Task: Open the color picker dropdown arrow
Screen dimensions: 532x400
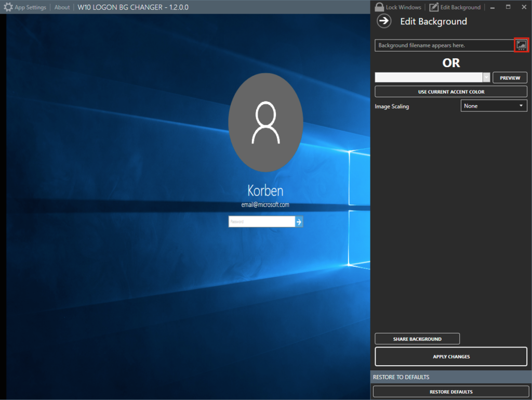Action: point(486,78)
